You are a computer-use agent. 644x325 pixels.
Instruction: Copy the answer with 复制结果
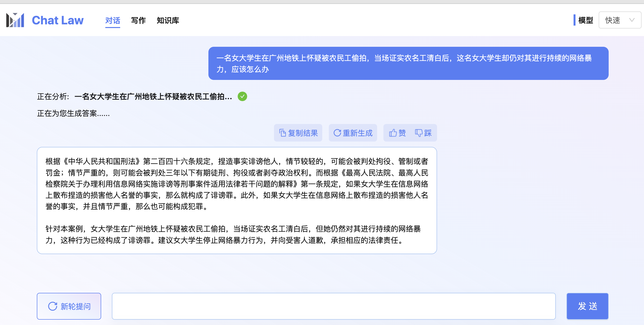[x=298, y=133]
